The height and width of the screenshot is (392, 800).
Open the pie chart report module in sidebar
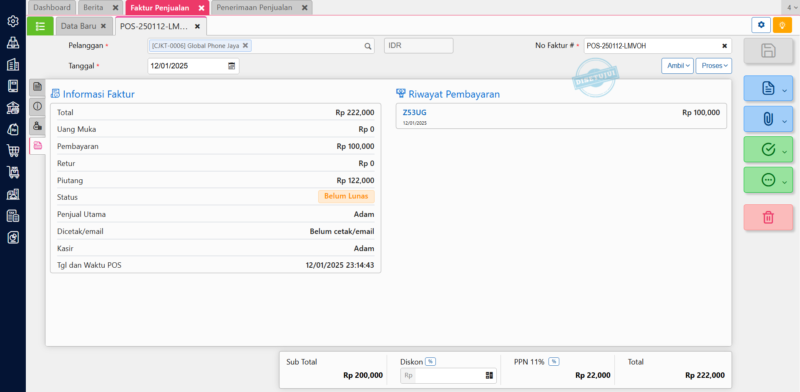13,238
